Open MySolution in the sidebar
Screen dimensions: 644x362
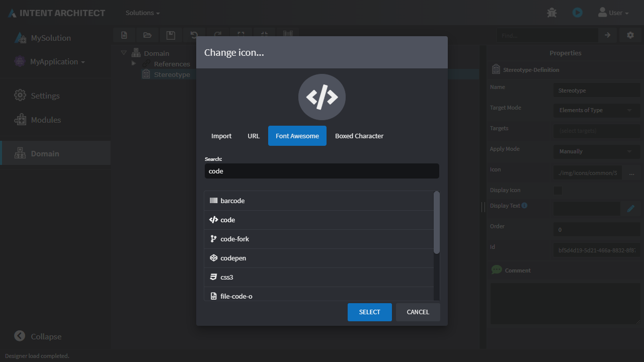55,38
